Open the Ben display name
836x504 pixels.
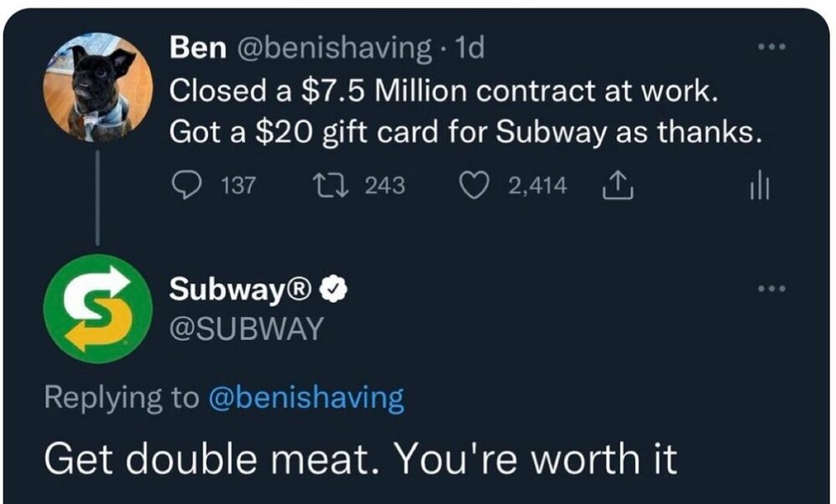[197, 48]
